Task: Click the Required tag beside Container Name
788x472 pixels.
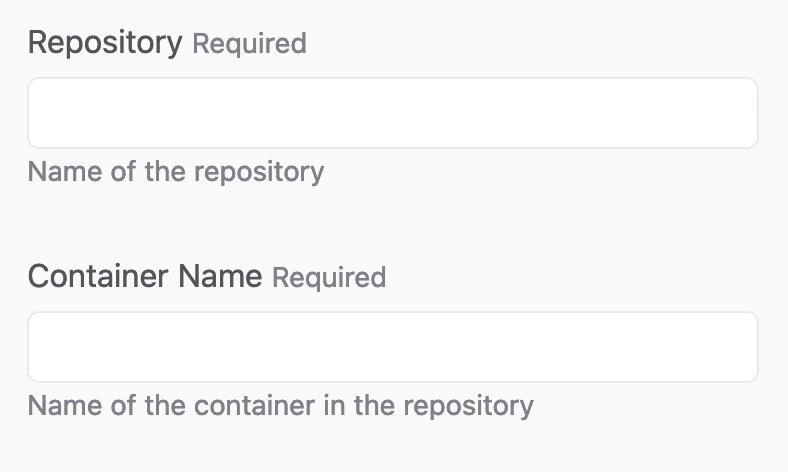Action: (x=329, y=278)
